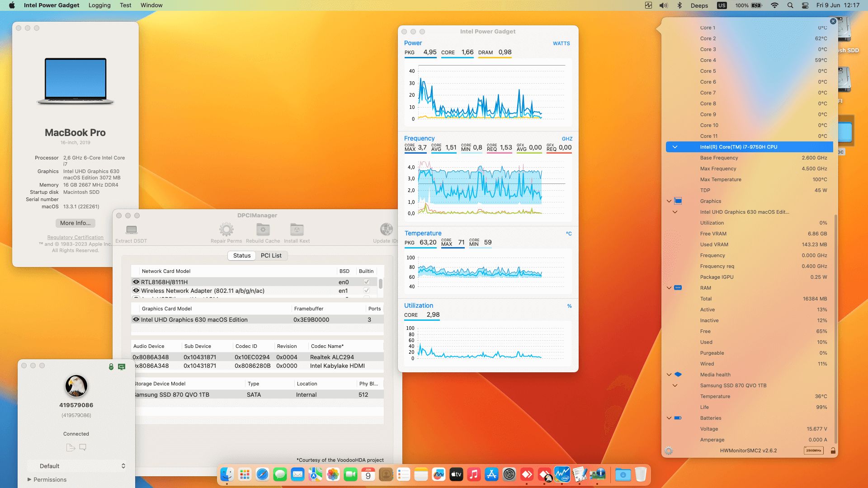Open the Default profile dropdown
The width and height of the screenshot is (868, 488).
[76, 466]
